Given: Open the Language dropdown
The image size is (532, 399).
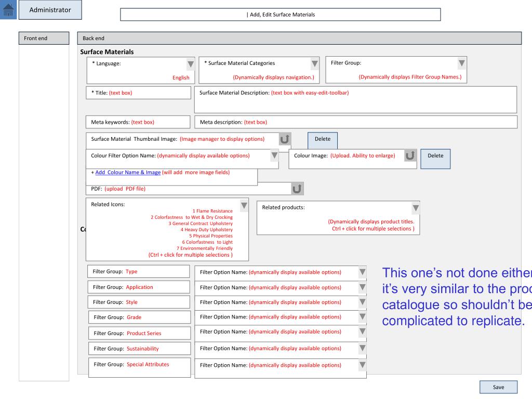Looking at the screenshot, I should coord(191,64).
